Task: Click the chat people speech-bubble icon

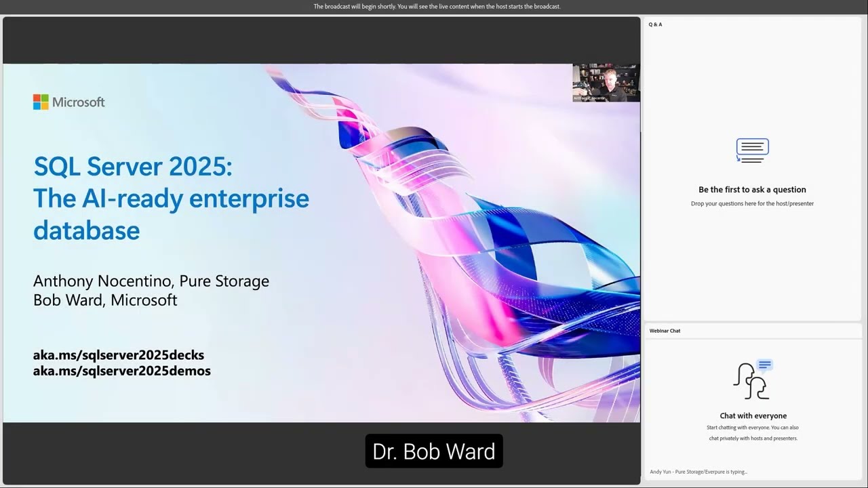Action: [753, 380]
